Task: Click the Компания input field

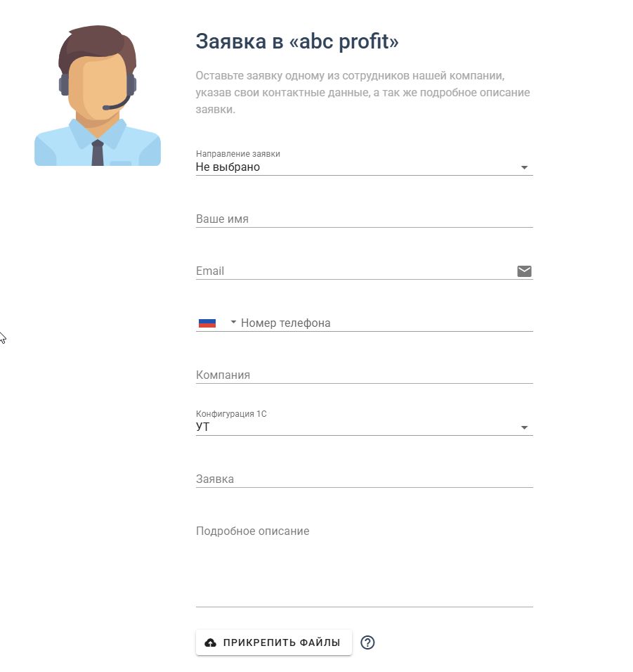Action: coord(364,375)
